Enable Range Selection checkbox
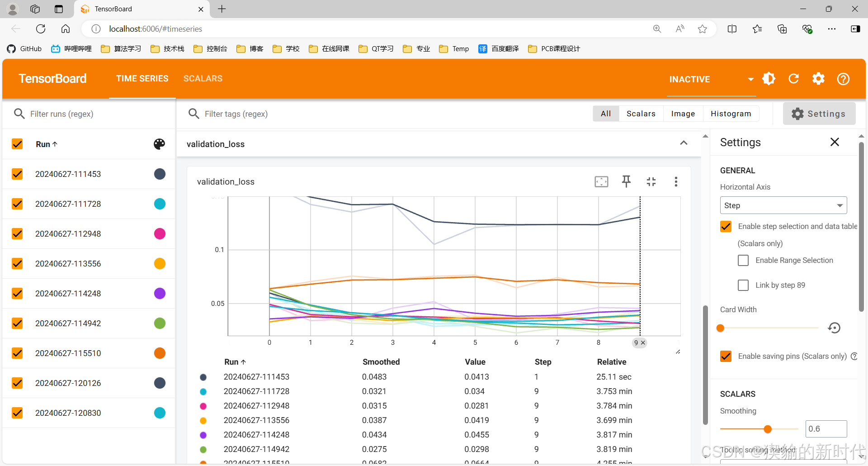The width and height of the screenshot is (868, 466). tap(743, 260)
